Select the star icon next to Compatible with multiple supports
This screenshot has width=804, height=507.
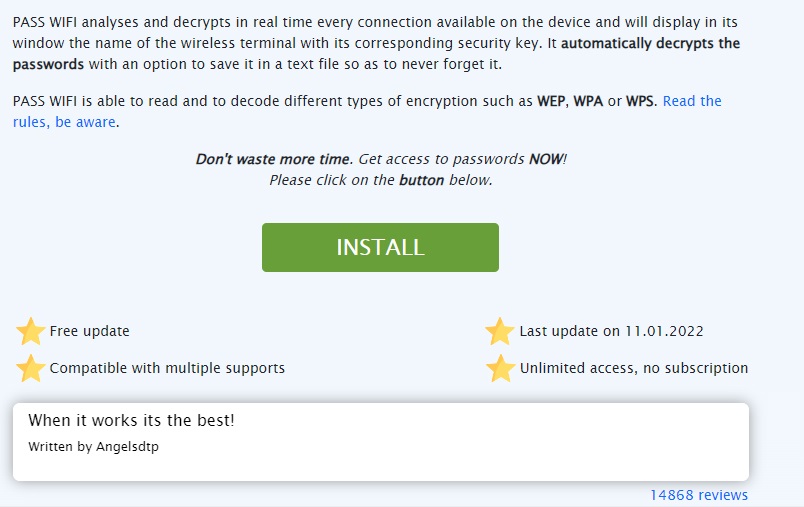click(x=30, y=368)
